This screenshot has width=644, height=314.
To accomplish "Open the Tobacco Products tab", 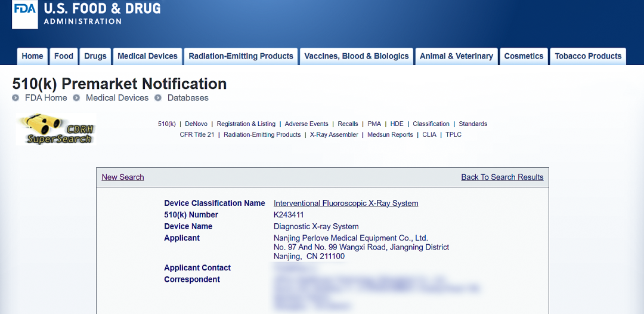I will coord(588,56).
